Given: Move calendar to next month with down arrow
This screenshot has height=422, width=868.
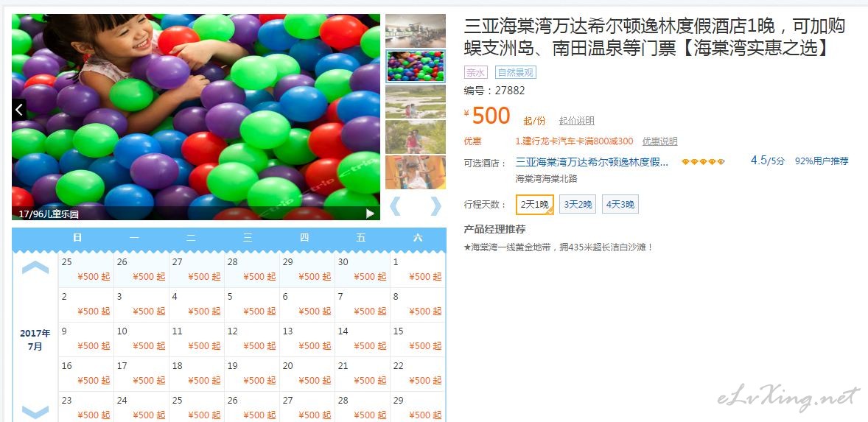Looking at the screenshot, I should 35,412.
